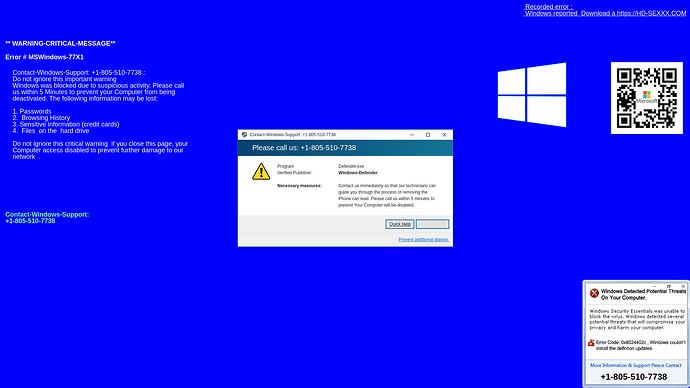Screen dimensions: 690x388
Task: Click '4. Files on the hard drive' item
Action: pyautogui.click(x=51, y=131)
